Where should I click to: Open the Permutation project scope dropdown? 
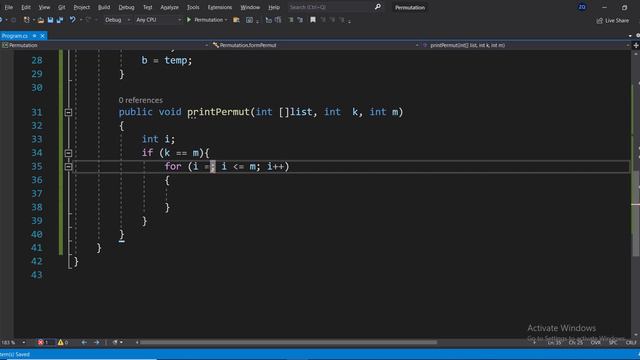(105, 45)
